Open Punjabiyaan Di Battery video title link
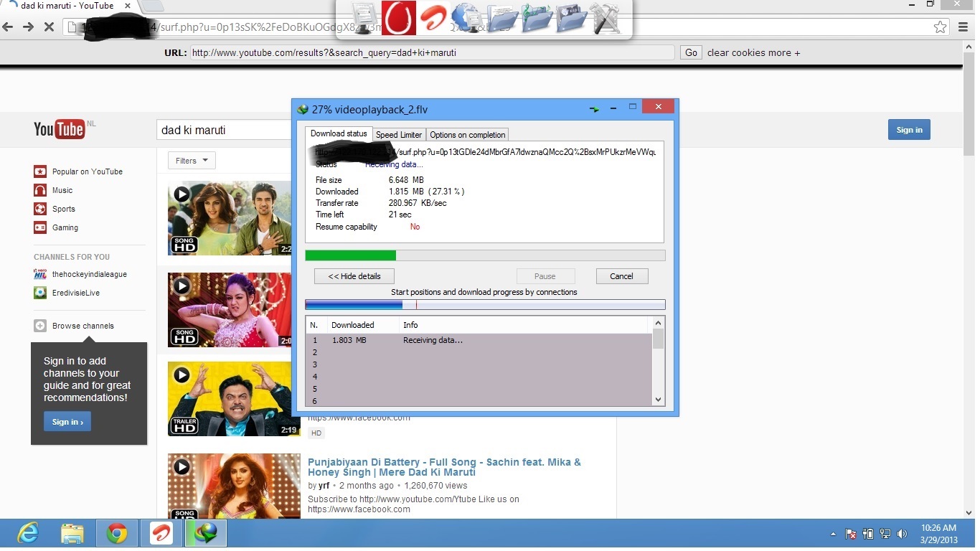 pos(444,467)
